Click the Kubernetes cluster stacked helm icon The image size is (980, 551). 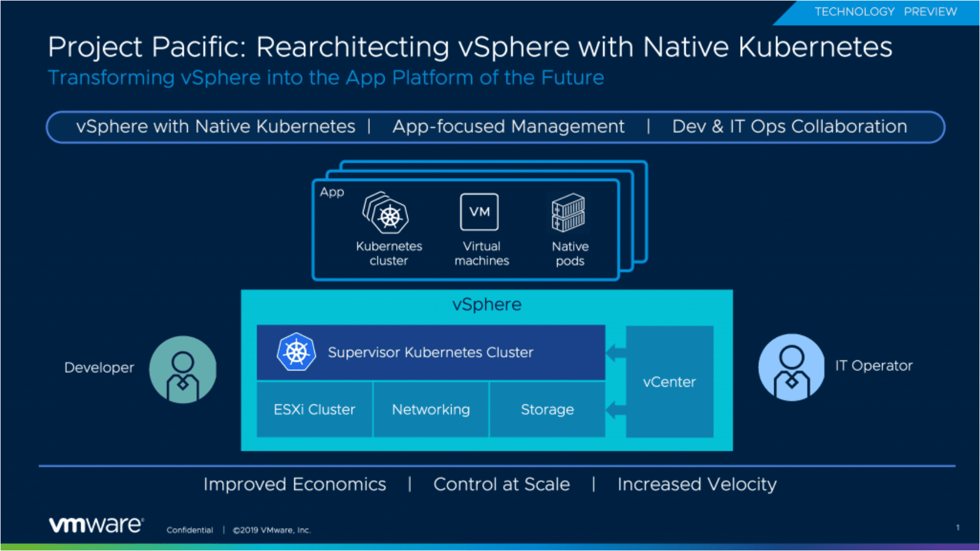(x=386, y=212)
